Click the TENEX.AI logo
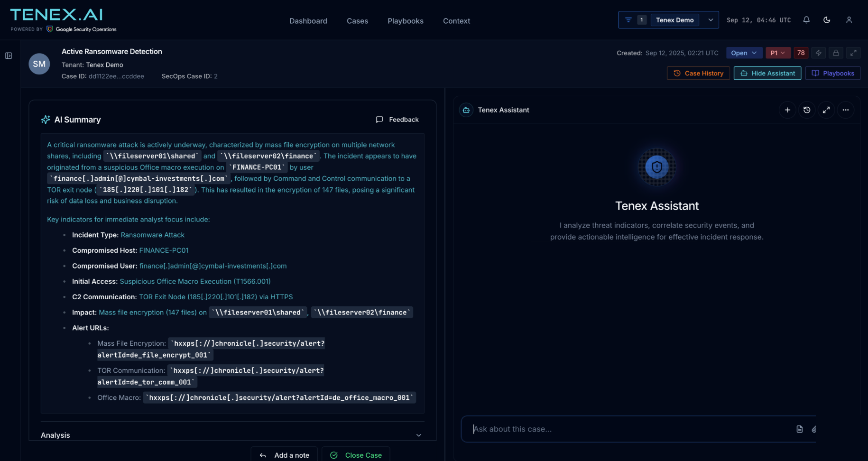 click(x=56, y=15)
